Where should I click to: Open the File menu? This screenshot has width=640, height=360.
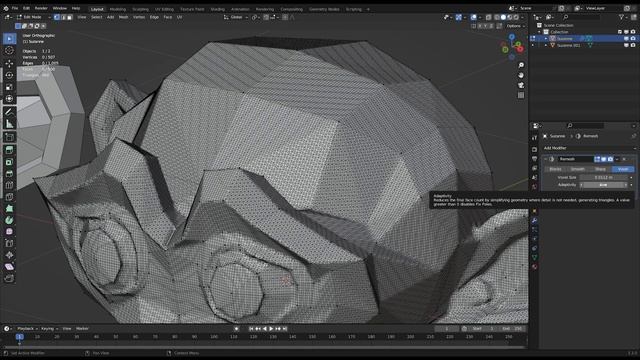point(15,8)
